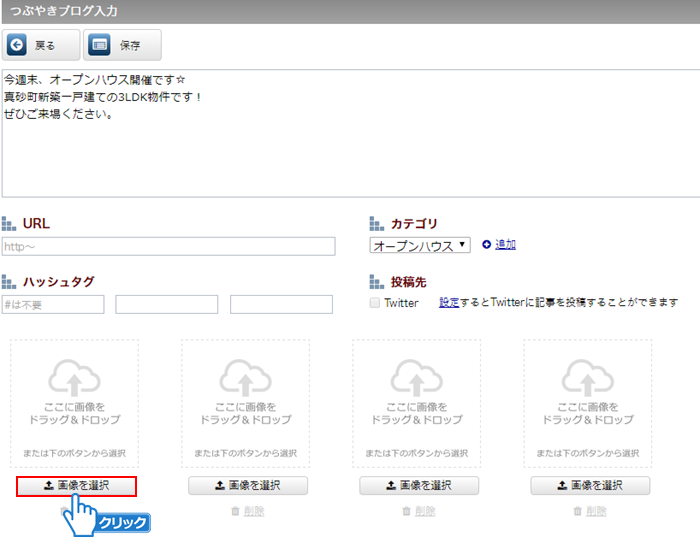The height and width of the screenshot is (537, 700).
Task: Enable the Twitter posting checkbox
Action: coord(375,303)
